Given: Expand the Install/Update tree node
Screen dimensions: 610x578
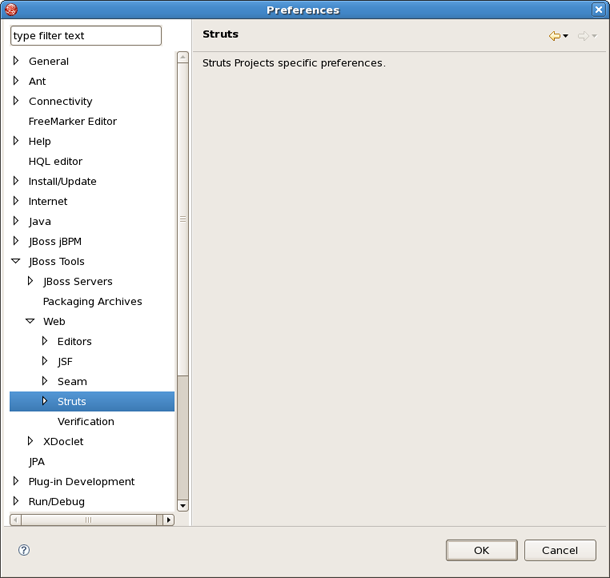Looking at the screenshot, I should [16, 181].
